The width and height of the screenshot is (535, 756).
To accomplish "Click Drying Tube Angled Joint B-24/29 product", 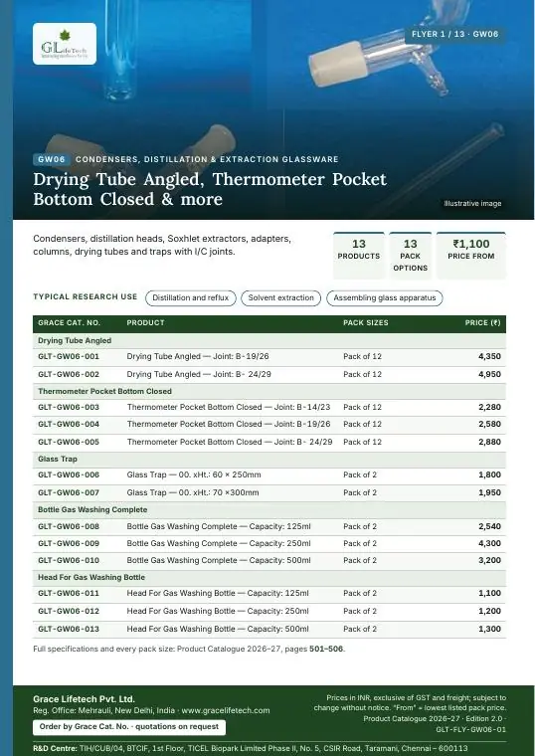I will (199, 375).
